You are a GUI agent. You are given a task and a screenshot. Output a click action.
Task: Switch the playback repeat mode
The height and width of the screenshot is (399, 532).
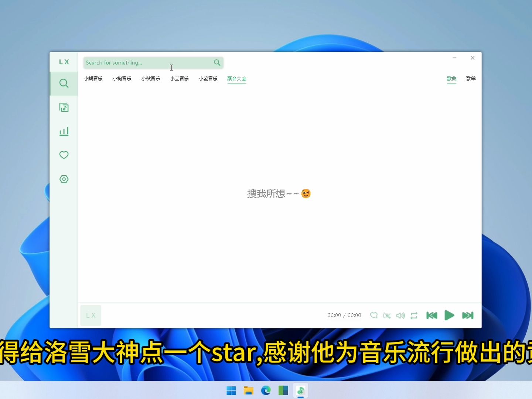click(413, 315)
